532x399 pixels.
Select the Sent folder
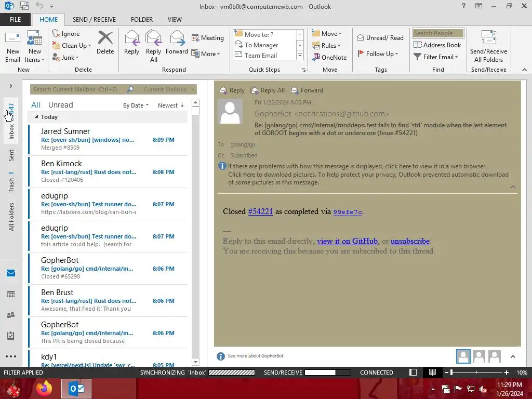coord(11,155)
